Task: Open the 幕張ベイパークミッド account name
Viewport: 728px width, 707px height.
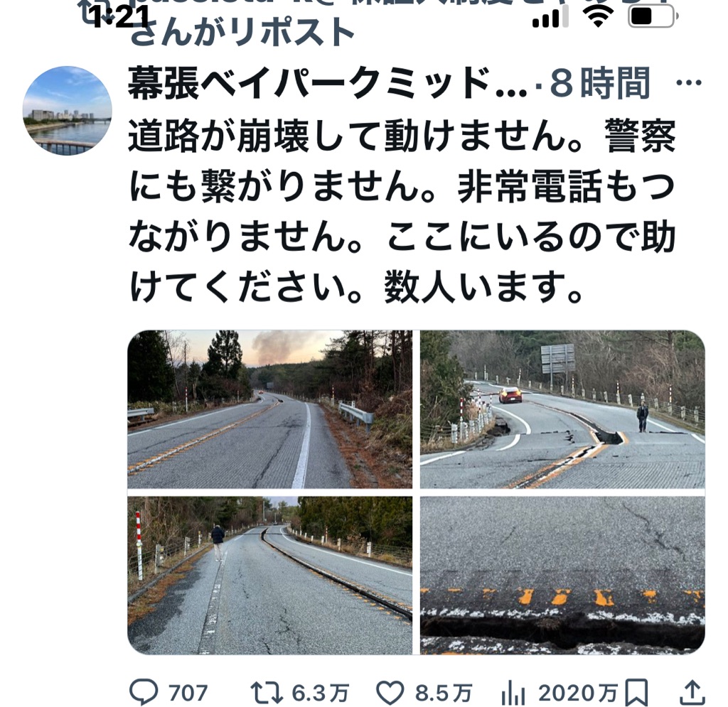Action: (x=328, y=84)
